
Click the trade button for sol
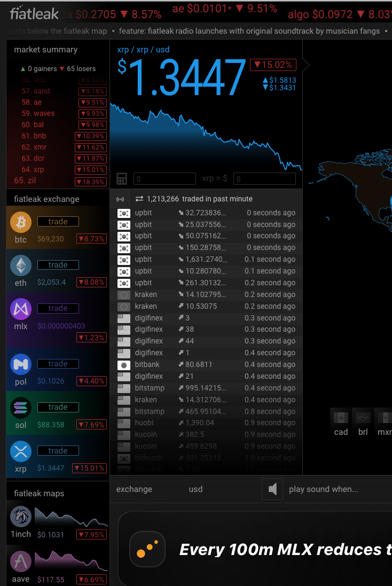point(58,408)
